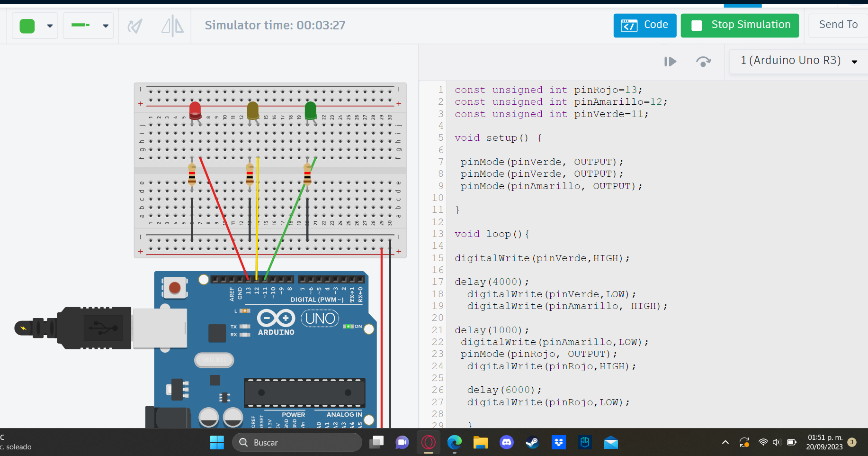Click the green wire color swatch
Viewport: 868px width, 456px height.
tap(27, 26)
